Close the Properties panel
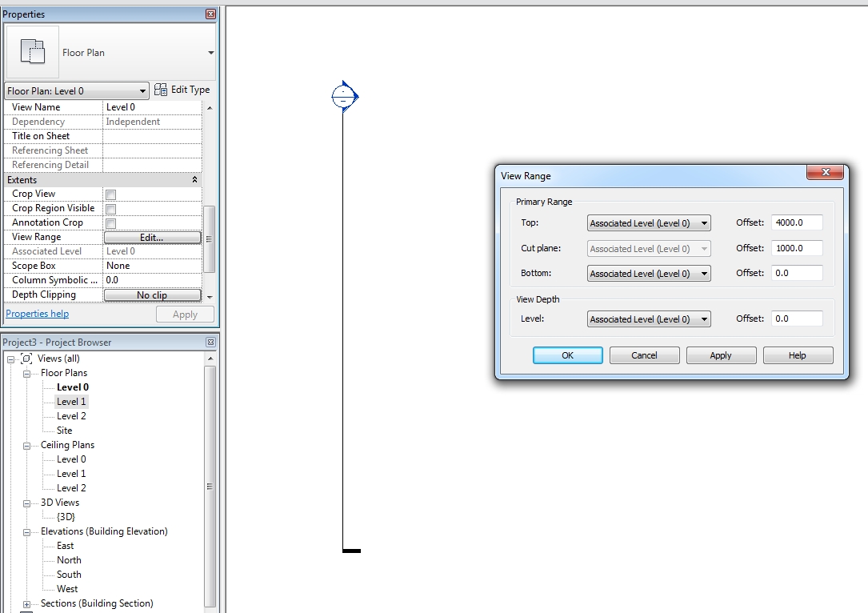This screenshot has height=613, width=868. (x=210, y=14)
